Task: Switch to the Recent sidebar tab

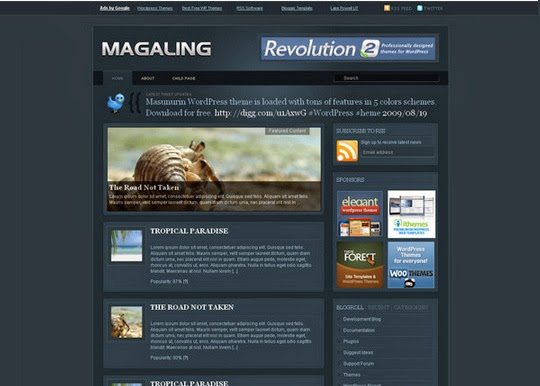Action: pos(378,307)
